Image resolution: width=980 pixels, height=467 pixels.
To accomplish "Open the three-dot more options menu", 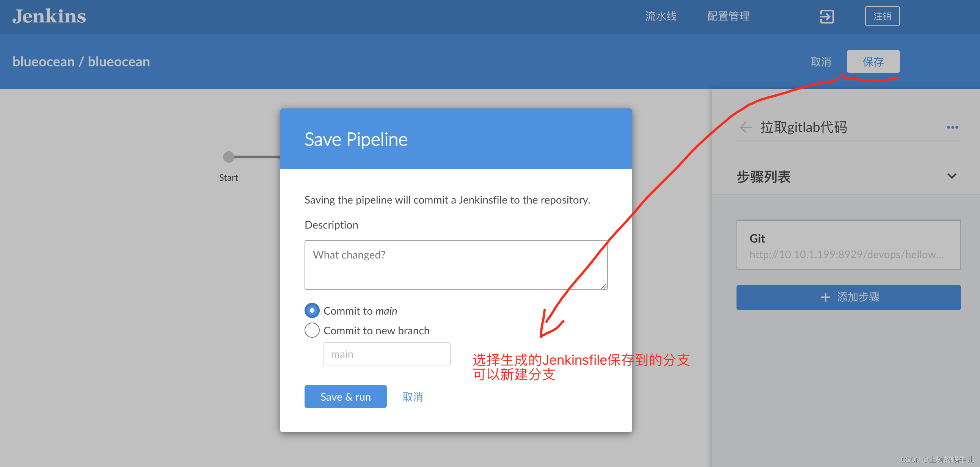I will click(x=952, y=127).
